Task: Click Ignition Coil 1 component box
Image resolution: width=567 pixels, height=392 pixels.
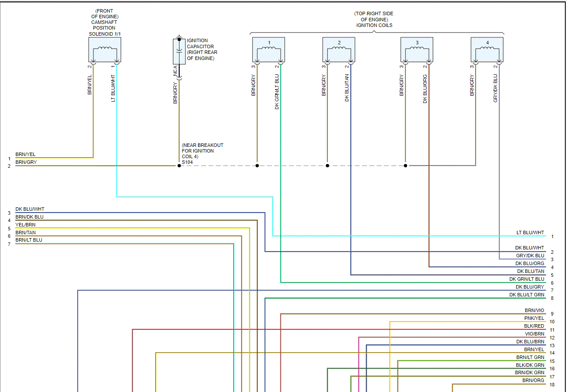Action: (x=269, y=50)
